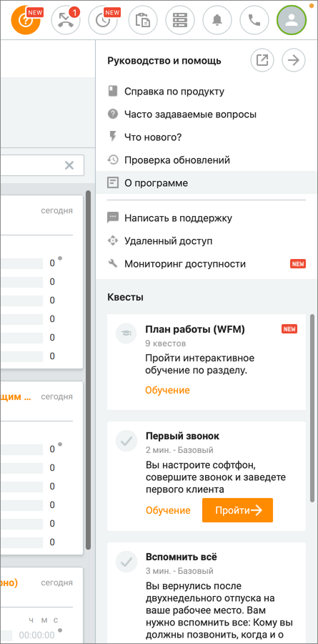Viewport: 318px width, 644px height.
Task: Open Первый звонок quest title
Action: (183, 436)
